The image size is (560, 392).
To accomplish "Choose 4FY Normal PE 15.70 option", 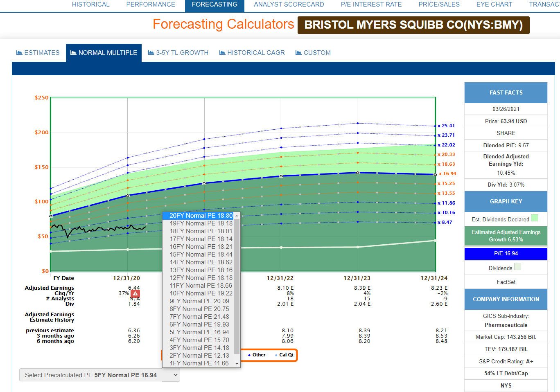I will (x=199, y=340).
